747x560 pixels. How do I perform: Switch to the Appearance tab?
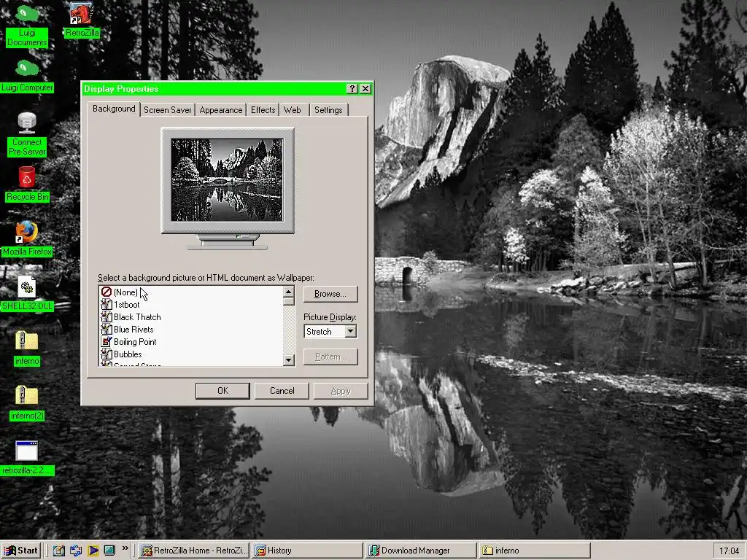point(220,110)
